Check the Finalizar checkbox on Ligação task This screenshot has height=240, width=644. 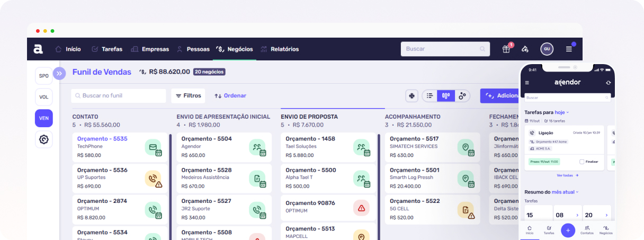[582, 162]
